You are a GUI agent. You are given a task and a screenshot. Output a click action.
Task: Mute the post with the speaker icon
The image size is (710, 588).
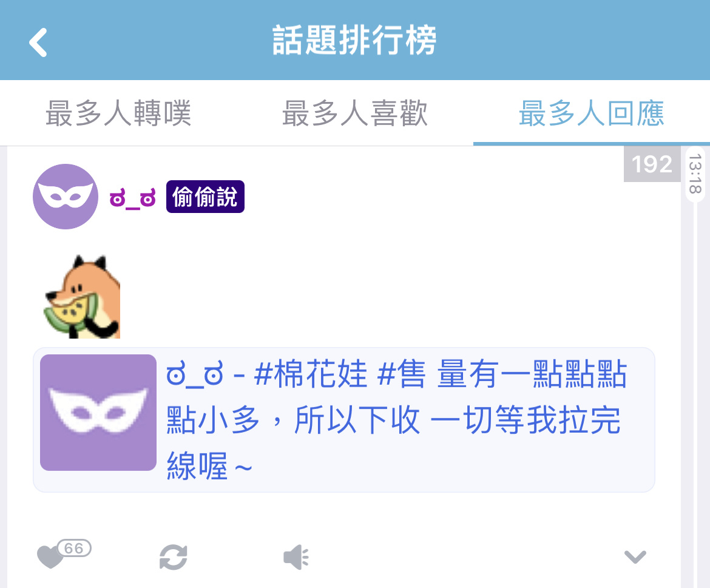click(296, 557)
